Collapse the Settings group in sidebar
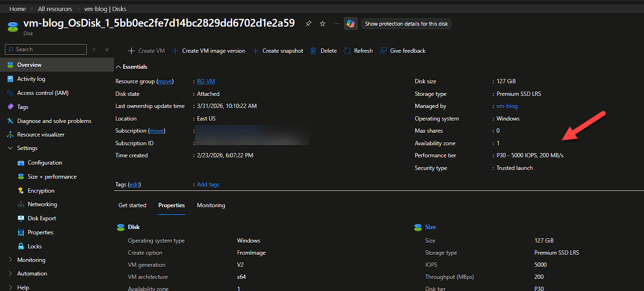The width and height of the screenshot is (644, 291). coord(11,148)
